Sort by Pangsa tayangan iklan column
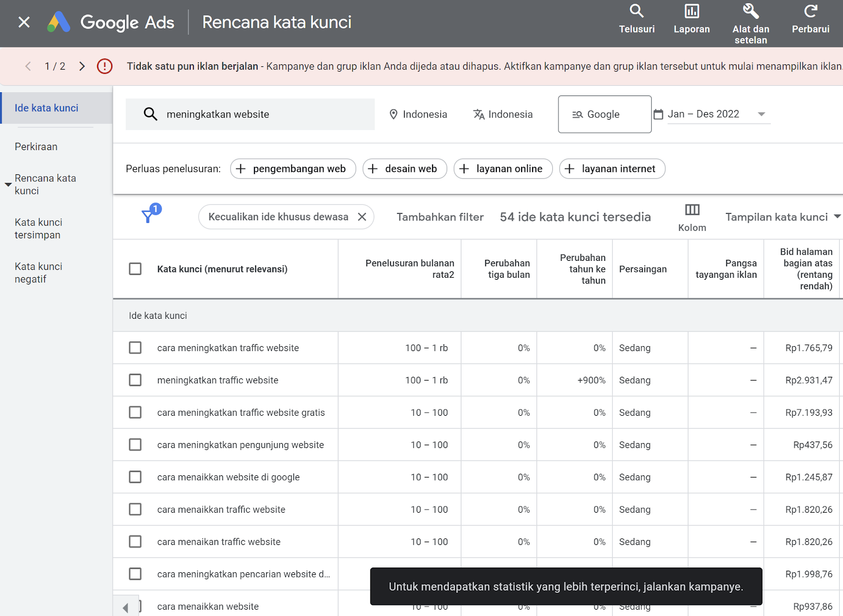Screen dimensions: 843x616 (x=726, y=269)
